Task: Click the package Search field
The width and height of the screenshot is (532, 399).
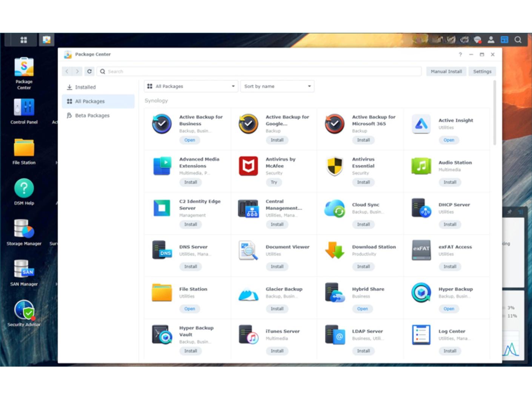Action: pos(259,71)
